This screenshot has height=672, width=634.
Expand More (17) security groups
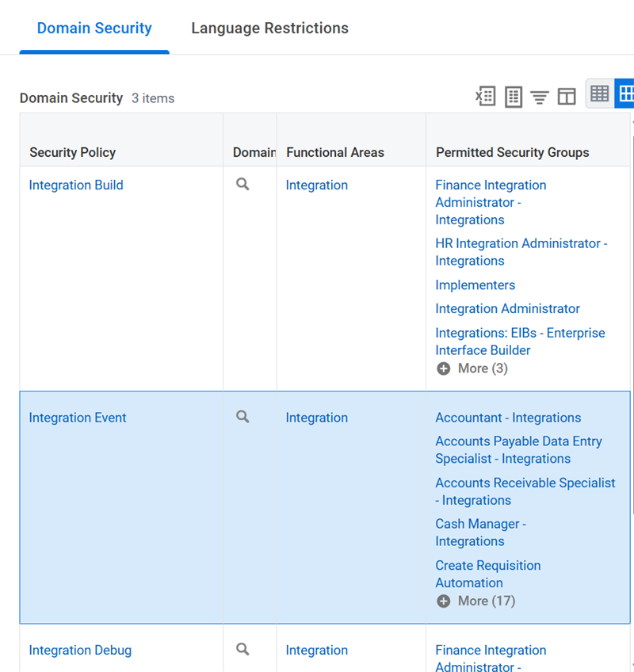click(x=475, y=601)
